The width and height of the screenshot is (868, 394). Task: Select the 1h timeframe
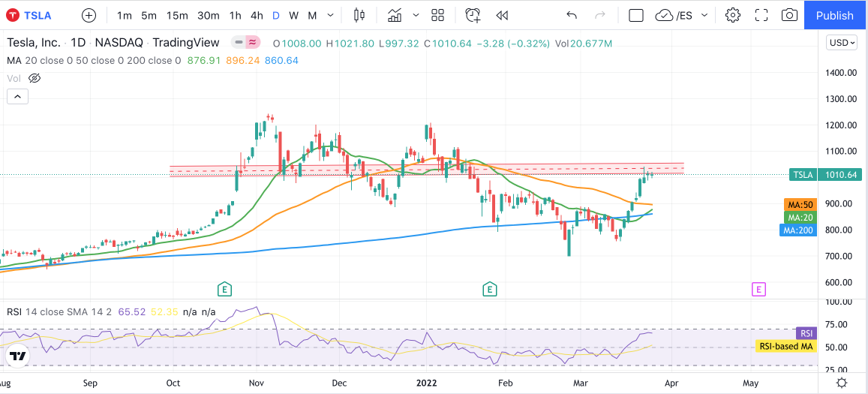click(236, 16)
